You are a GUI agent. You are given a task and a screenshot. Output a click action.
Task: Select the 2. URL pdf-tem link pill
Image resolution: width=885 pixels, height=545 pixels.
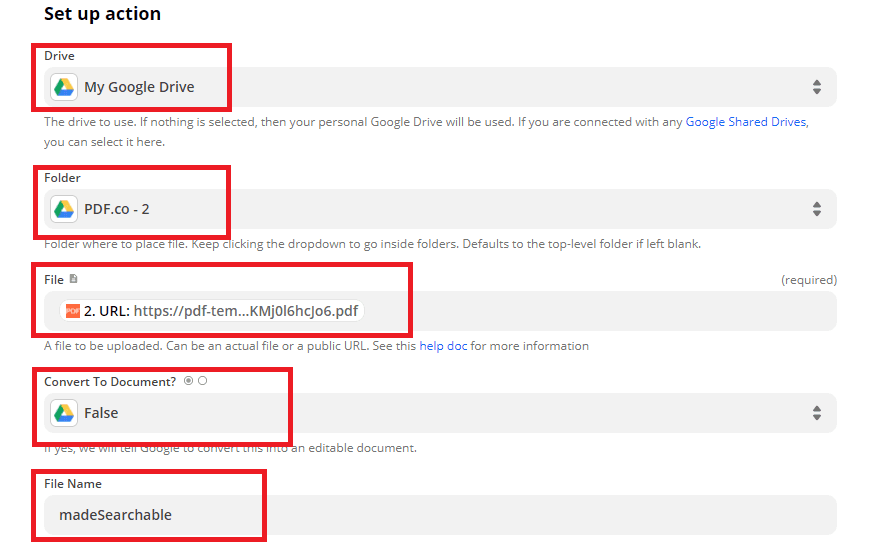click(220, 311)
